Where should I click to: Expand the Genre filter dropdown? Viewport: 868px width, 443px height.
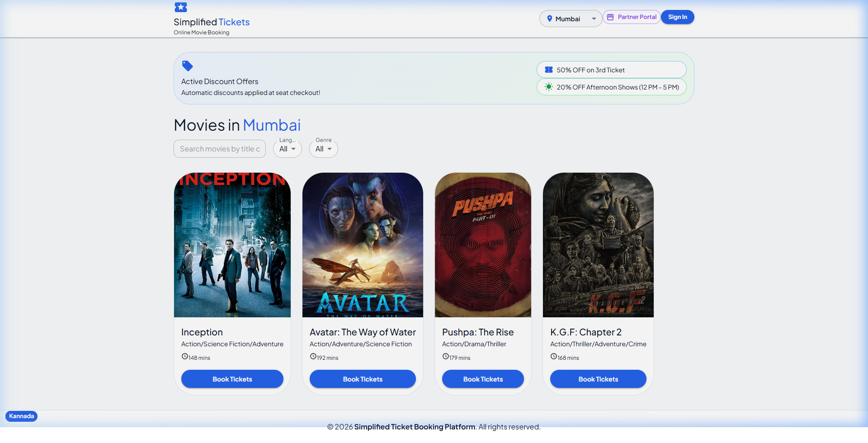point(324,149)
